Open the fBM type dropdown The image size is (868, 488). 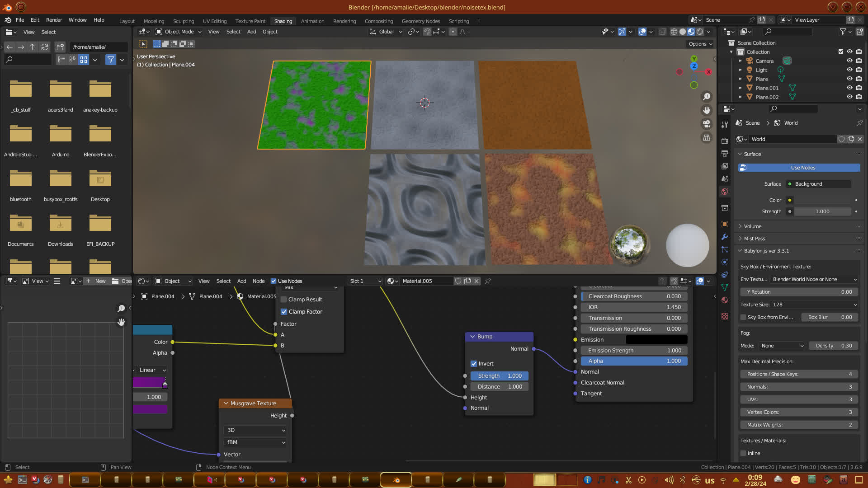pos(255,442)
